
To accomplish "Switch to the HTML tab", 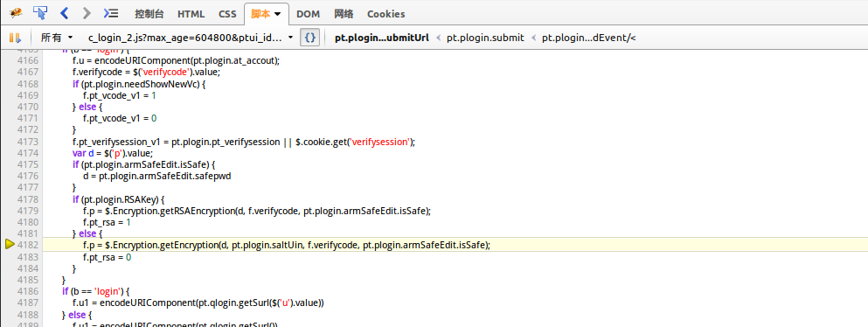I will (191, 14).
